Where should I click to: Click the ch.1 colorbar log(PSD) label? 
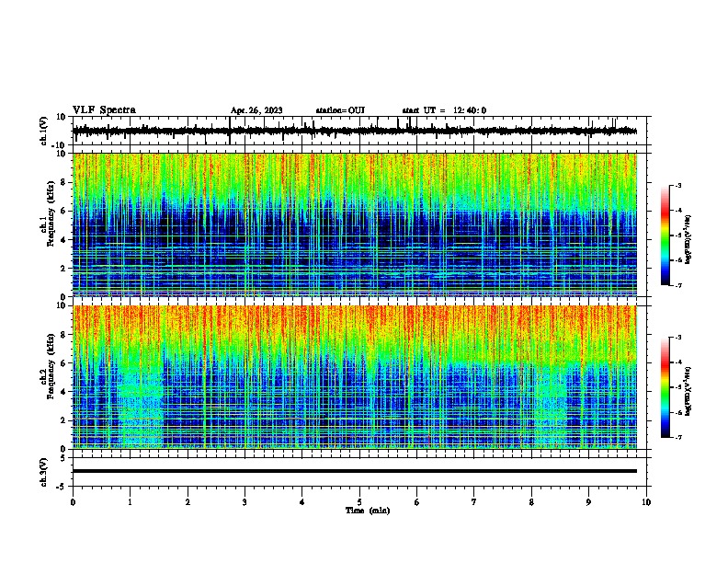tap(688, 239)
